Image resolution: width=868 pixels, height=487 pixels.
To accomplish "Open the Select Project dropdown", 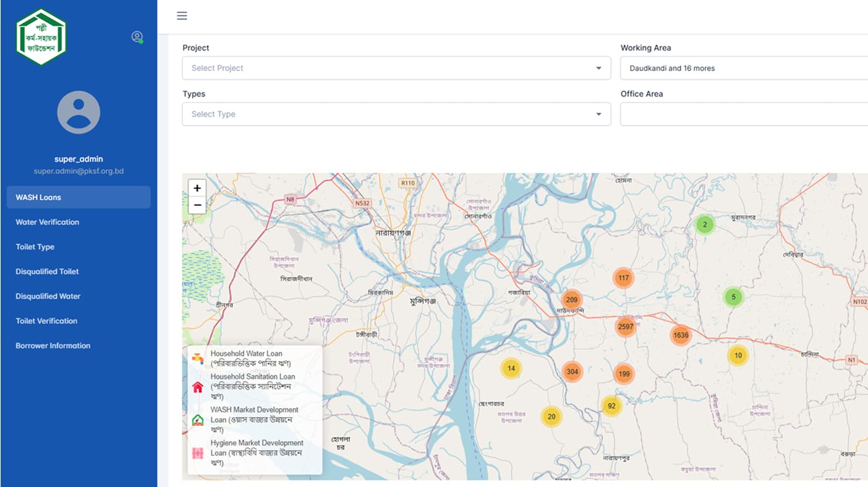I will (x=396, y=68).
